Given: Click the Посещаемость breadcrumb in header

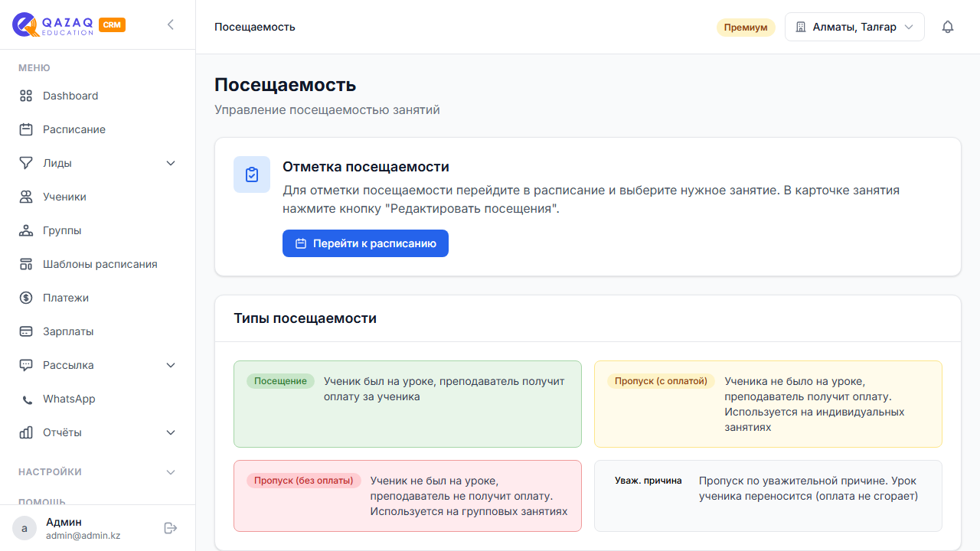Looking at the screenshot, I should (255, 27).
